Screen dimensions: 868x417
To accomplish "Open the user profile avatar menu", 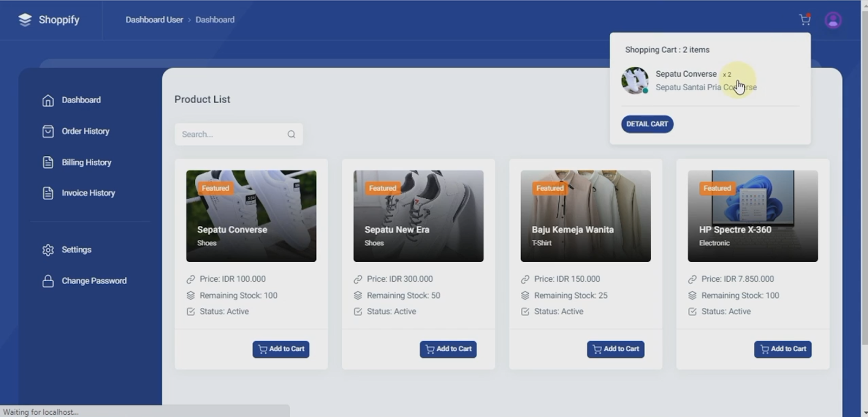I will click(x=833, y=20).
